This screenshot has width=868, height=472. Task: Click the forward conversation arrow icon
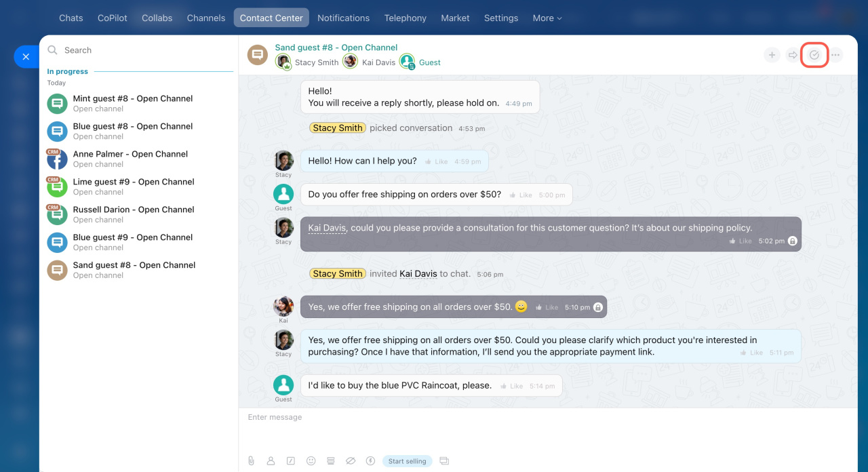792,55
